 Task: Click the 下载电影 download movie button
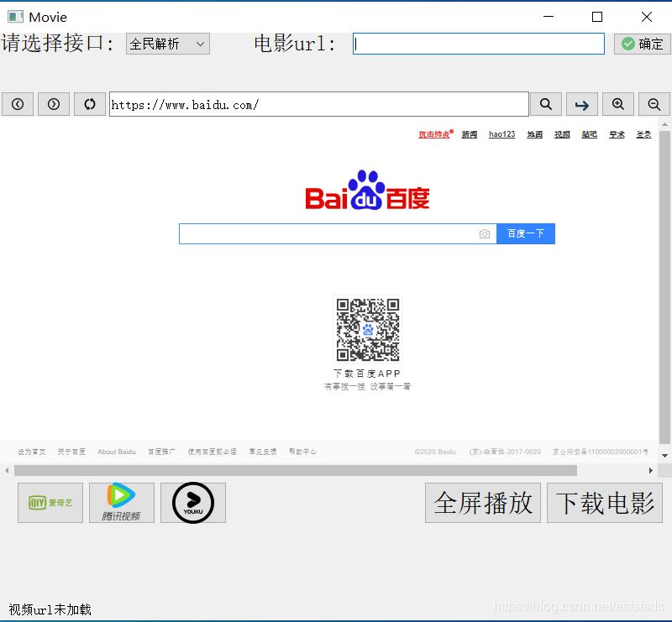click(605, 503)
